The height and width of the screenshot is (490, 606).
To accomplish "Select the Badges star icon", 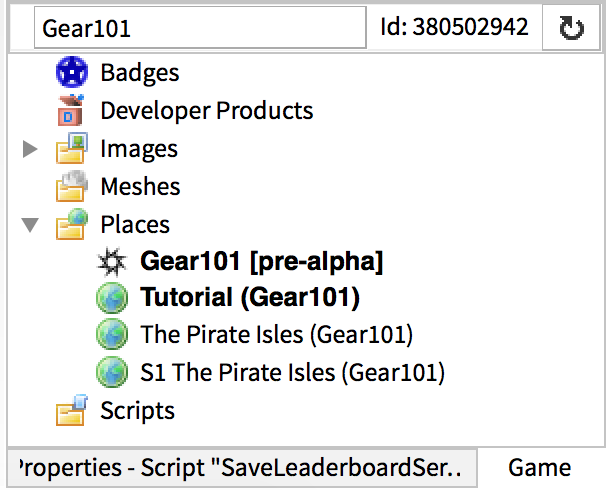I will point(71,73).
